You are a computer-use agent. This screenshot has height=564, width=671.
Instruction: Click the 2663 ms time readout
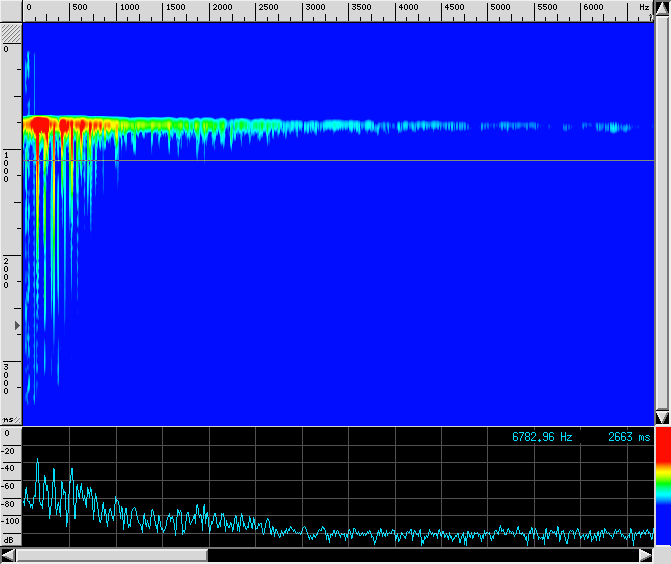(x=628, y=437)
